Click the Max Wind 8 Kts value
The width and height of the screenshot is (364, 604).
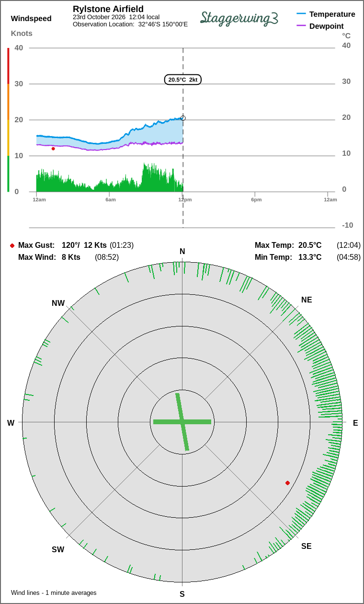(x=71, y=257)
